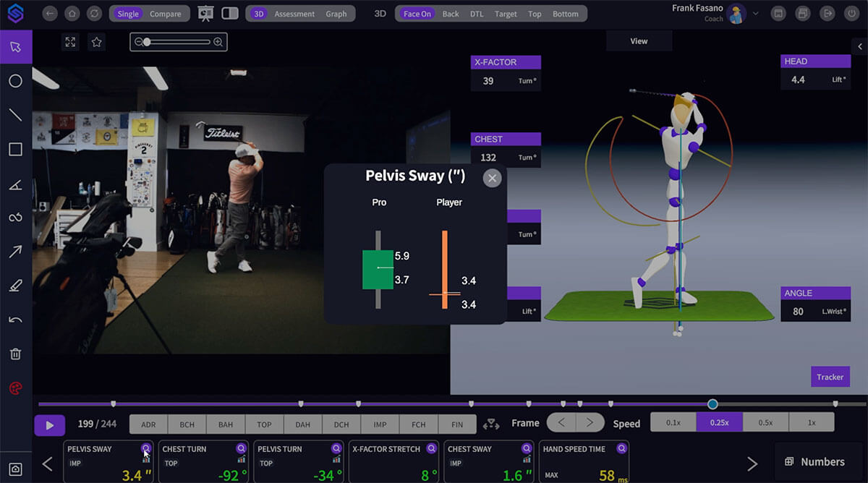Click the next-frame chevron button

click(x=590, y=422)
